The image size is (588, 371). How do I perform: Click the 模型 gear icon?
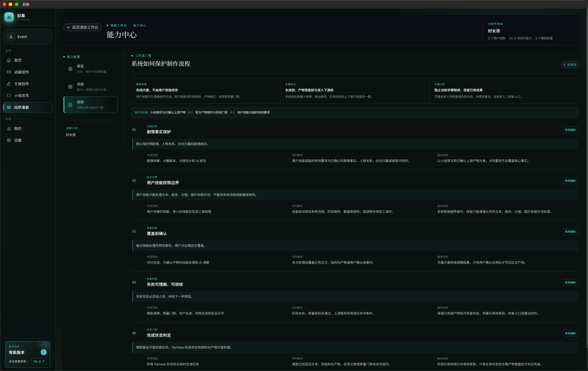(x=70, y=69)
